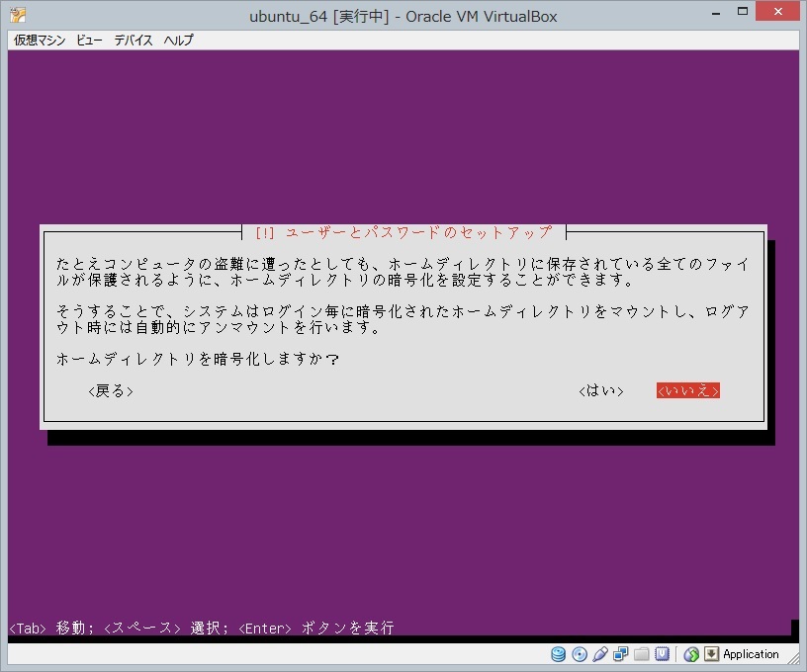Viewport: 807px width, 672px height.
Task: Click the shared folders status icon
Action: pos(641,654)
